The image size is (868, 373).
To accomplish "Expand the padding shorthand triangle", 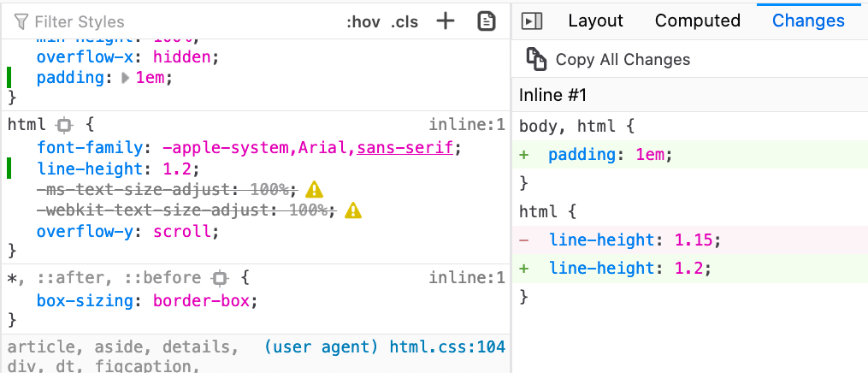I will pos(126,78).
